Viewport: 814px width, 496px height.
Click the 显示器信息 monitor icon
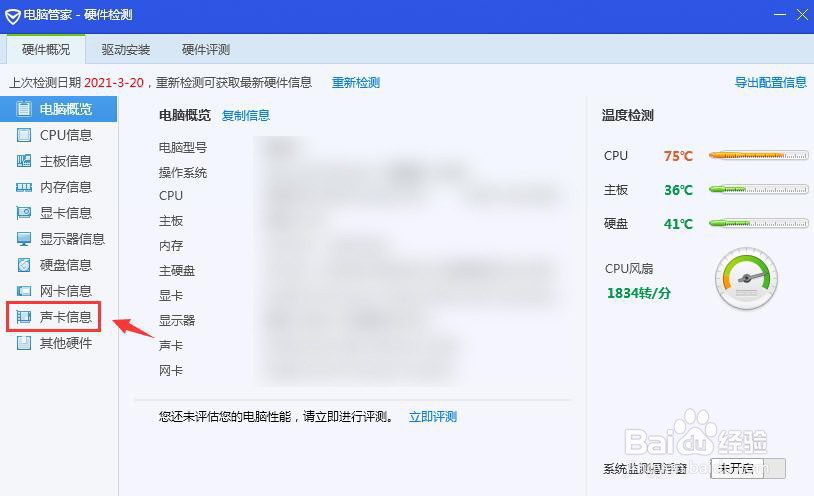click(23, 239)
